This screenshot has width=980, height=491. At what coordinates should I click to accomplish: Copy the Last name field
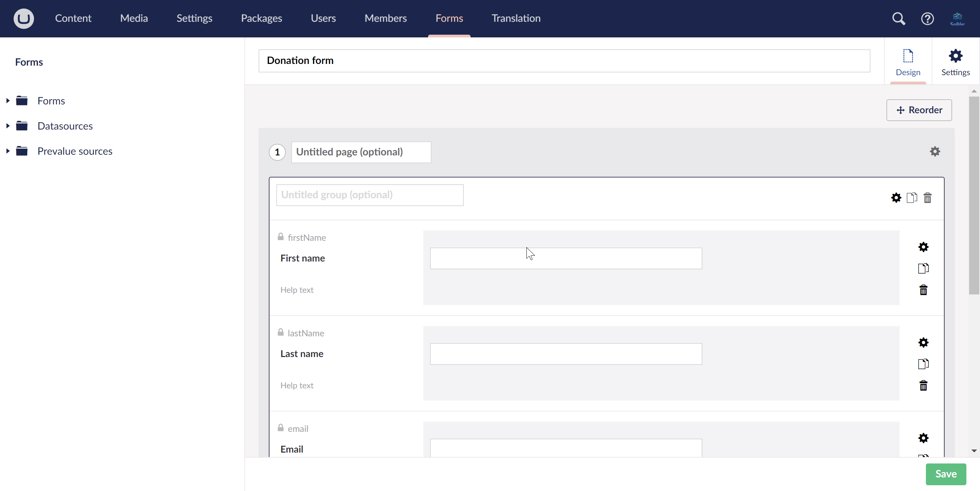923,364
